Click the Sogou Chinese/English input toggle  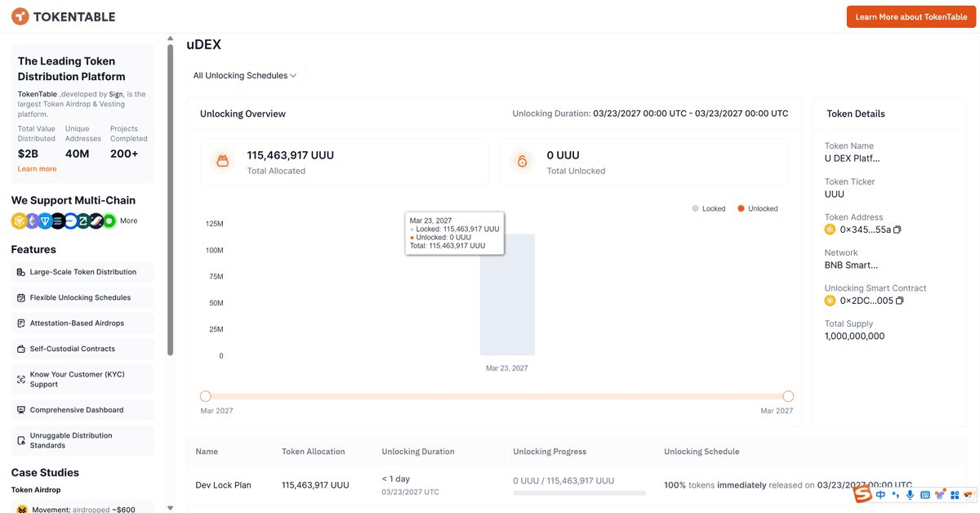coord(880,494)
